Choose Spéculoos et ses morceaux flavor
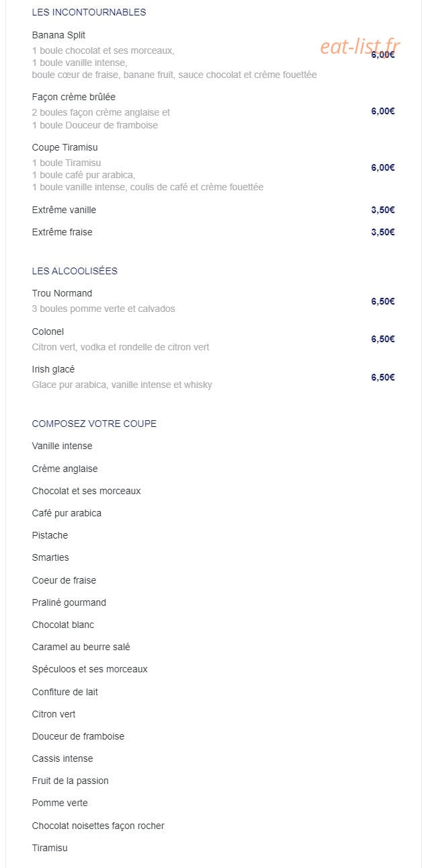Viewport: 426px width, 868px height. point(89,669)
